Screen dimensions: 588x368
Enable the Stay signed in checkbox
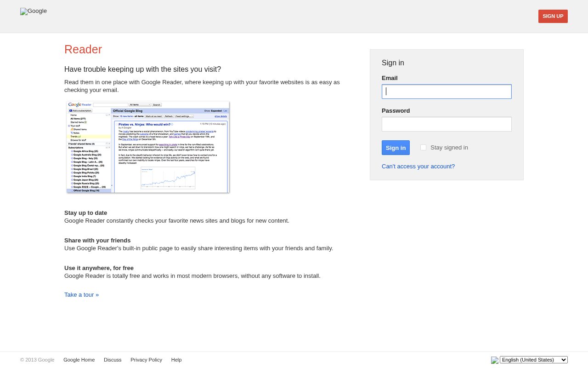tap(423, 148)
